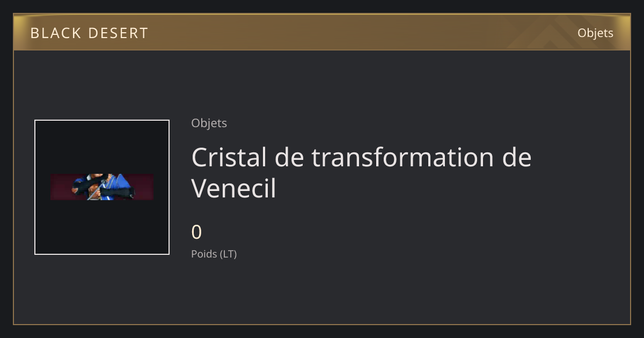Click the word Venecil in the title
644x338 pixels.
coord(233,188)
